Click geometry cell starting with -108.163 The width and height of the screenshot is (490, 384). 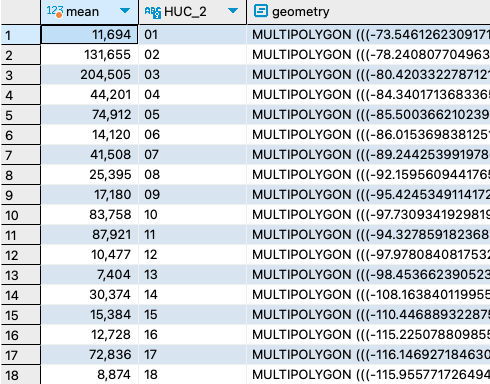(369, 295)
